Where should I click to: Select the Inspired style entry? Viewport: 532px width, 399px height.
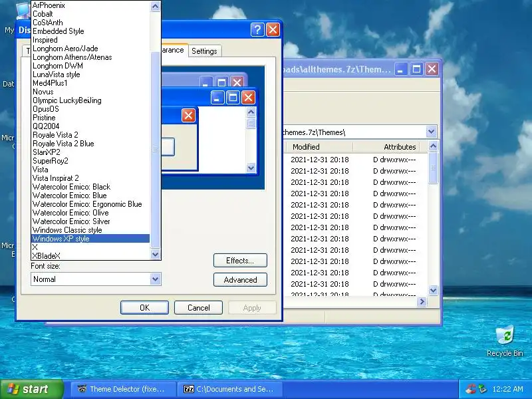pos(90,40)
